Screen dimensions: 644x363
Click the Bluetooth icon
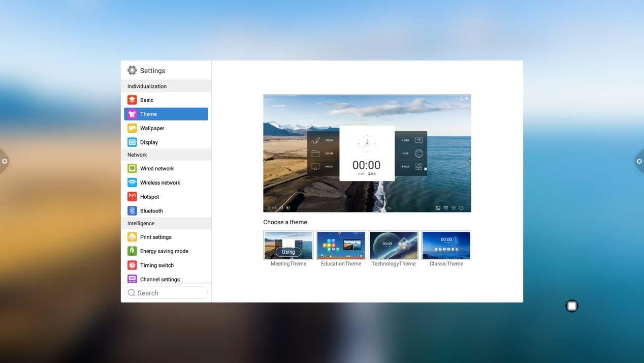(132, 210)
